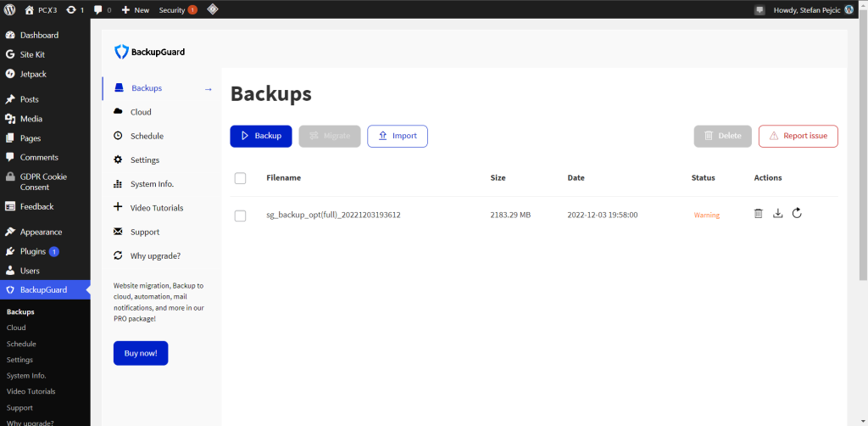The image size is (868, 426).
Task: Click the diamond icon in admin bar
Action: (x=213, y=9)
